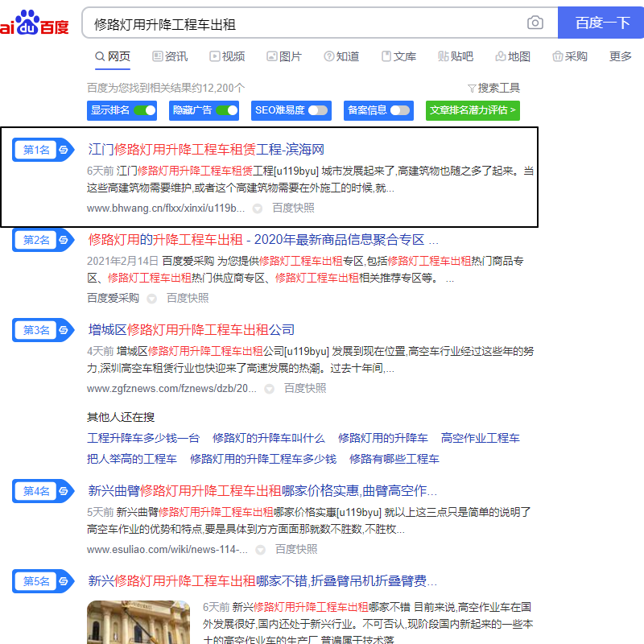Search related query 修路有哪些工程车
This screenshot has height=644, width=644.
(394, 459)
